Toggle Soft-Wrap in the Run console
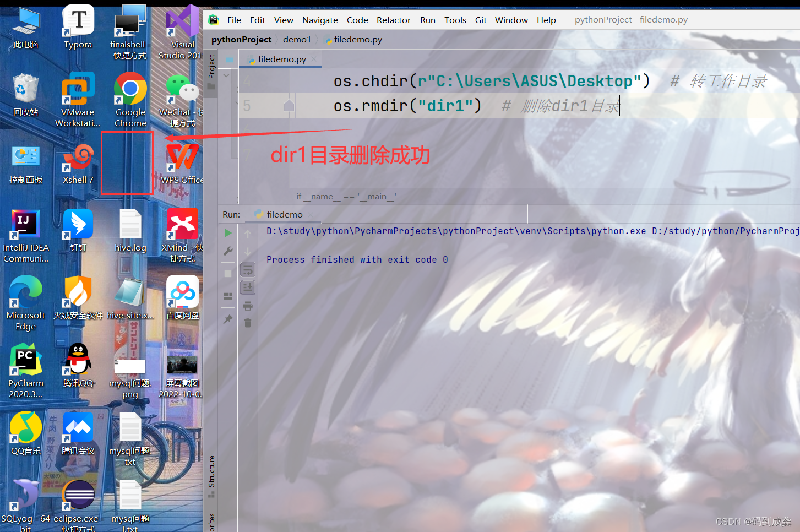 coord(248,270)
